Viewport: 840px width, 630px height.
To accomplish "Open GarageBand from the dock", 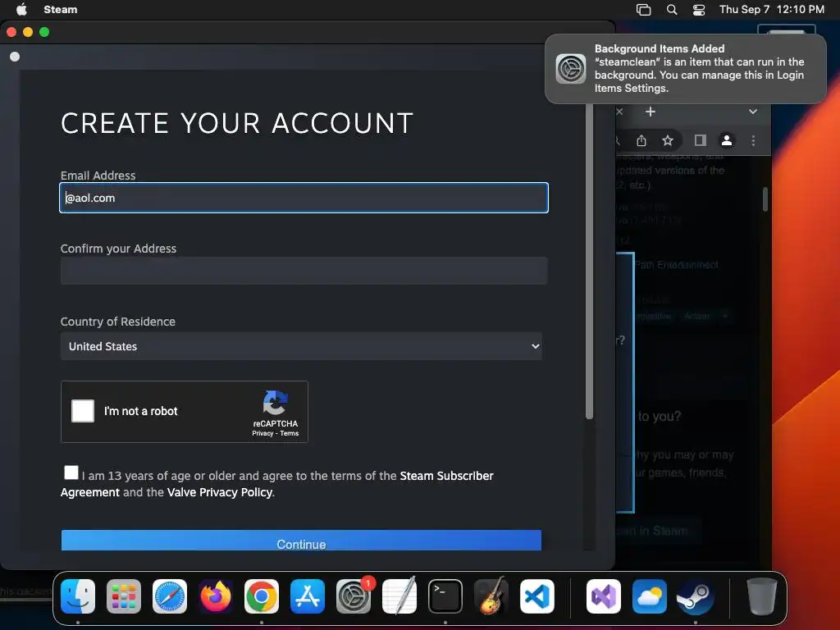I will pyautogui.click(x=491, y=596).
